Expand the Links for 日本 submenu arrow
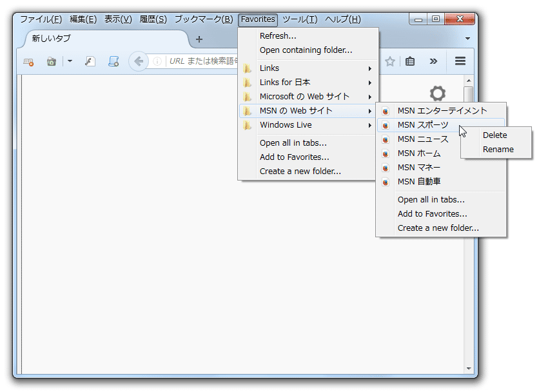The image size is (539, 392). tap(370, 83)
